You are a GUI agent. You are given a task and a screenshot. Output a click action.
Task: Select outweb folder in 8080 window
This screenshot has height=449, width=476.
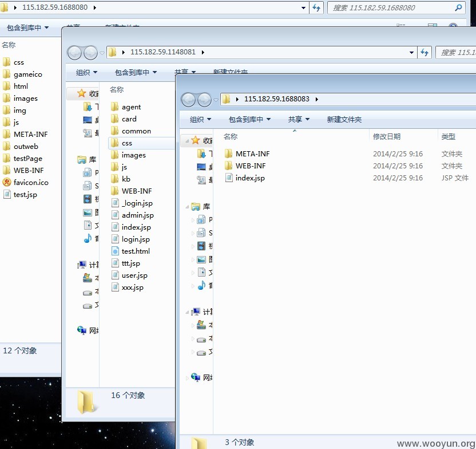click(21, 147)
